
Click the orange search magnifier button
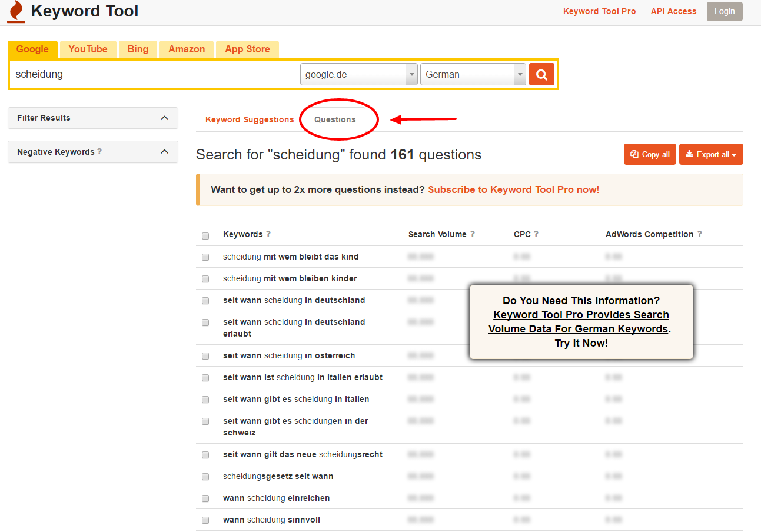pos(541,74)
